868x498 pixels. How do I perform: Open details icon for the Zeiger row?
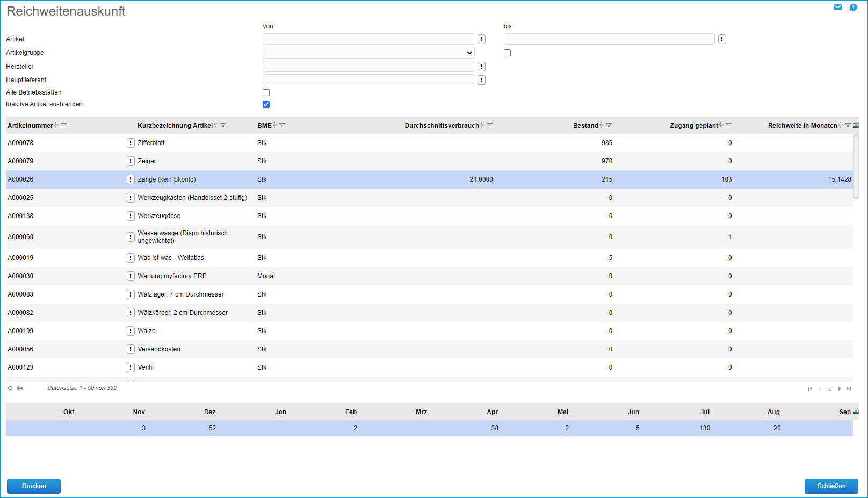pyautogui.click(x=131, y=161)
